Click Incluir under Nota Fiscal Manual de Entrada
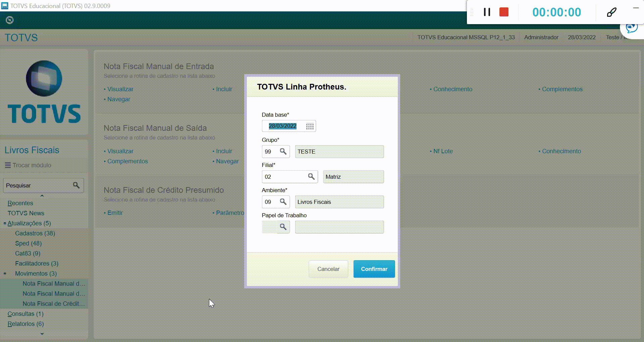644x342 pixels. pos(224,89)
